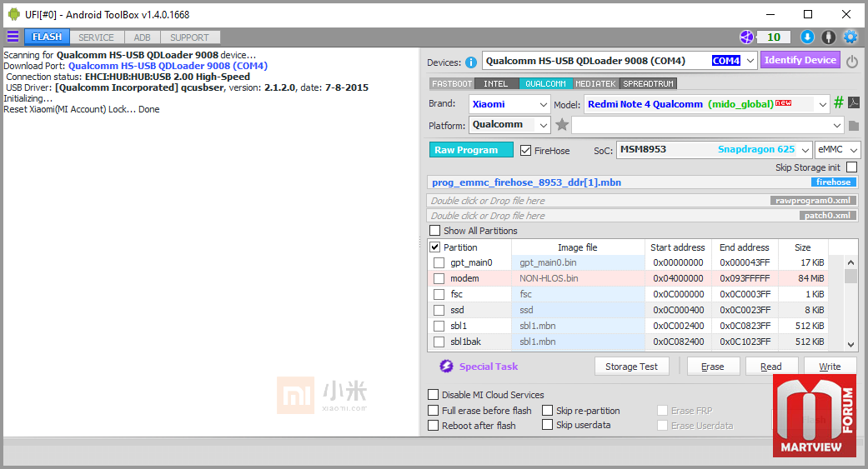The image size is (868, 469).
Task: Check the modem partition box
Action: pyautogui.click(x=439, y=278)
